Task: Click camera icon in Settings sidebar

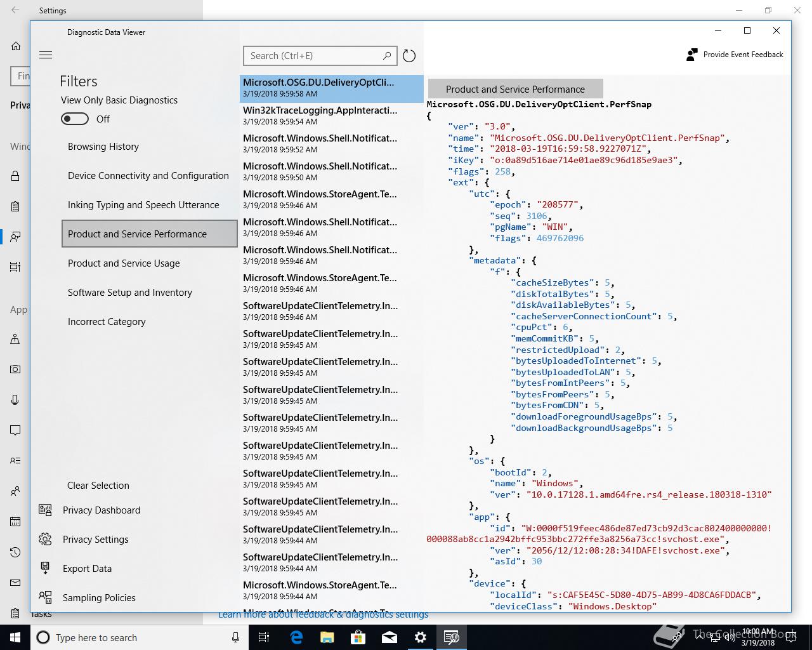Action: 15,369
